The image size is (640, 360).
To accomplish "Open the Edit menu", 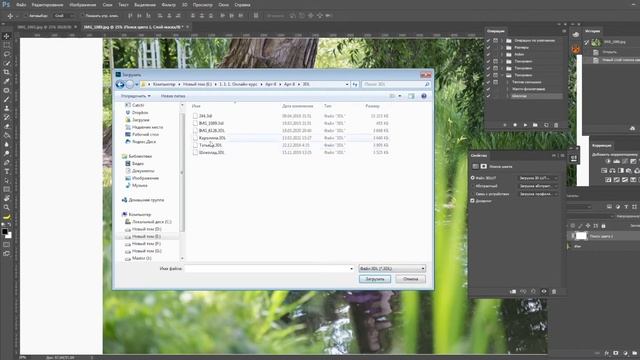I will click(x=47, y=5).
